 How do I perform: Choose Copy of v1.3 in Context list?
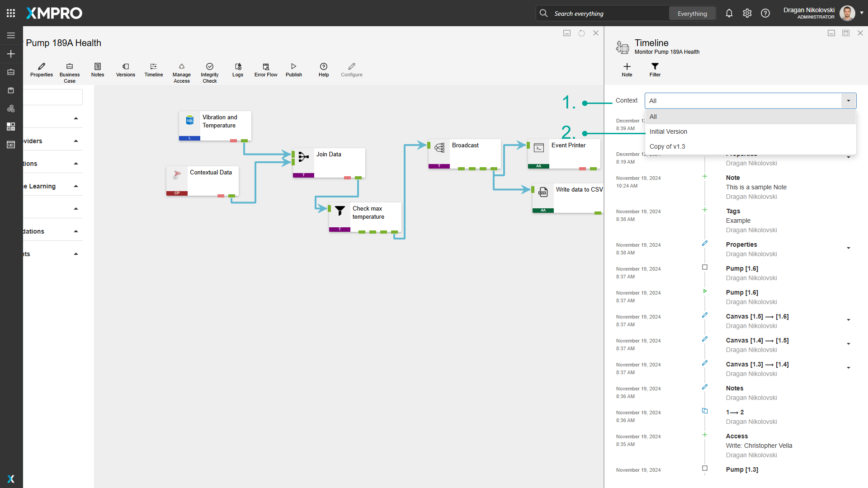(x=750, y=146)
